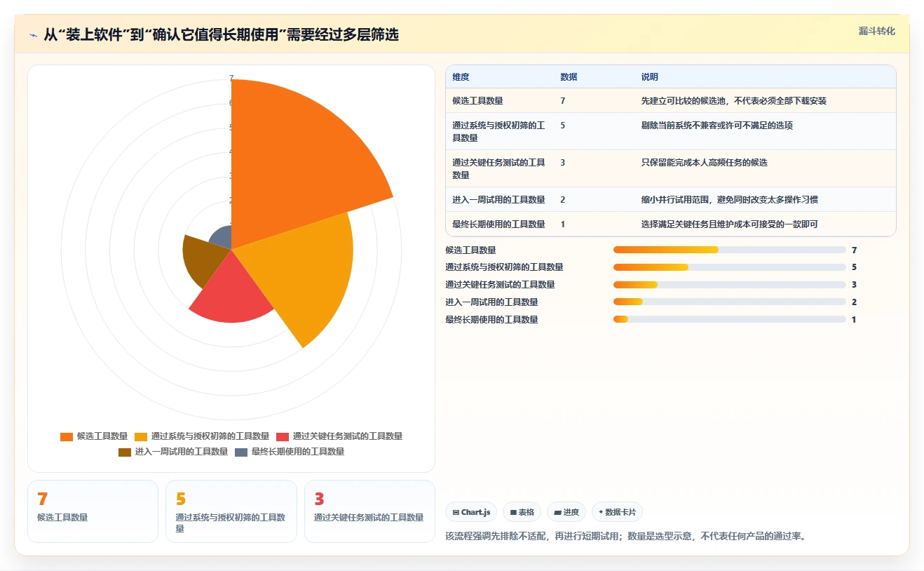Click the 最终长期使用的工具数量 progress bar

point(729,320)
